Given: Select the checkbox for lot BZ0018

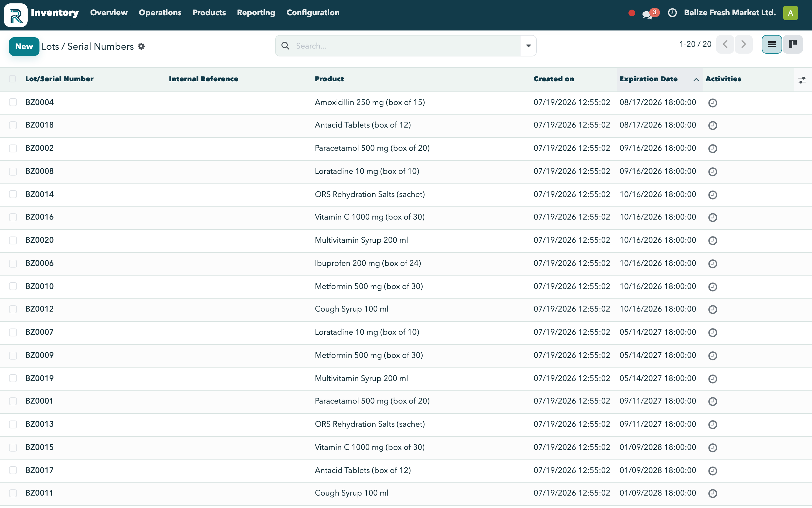Looking at the screenshot, I should pyautogui.click(x=13, y=125).
